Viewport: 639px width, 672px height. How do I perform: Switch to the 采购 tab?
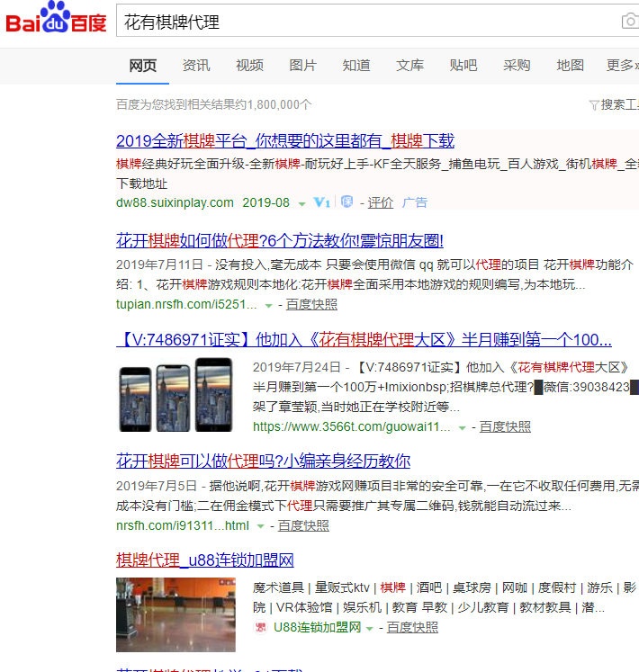(517, 66)
